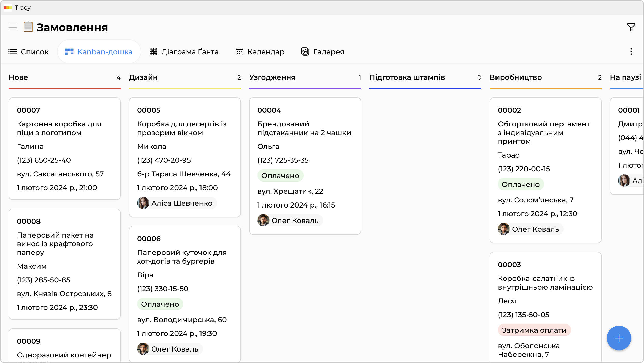The width and height of the screenshot is (644, 363).
Task: Open the Діаграма Ґанта view
Action: (x=184, y=52)
